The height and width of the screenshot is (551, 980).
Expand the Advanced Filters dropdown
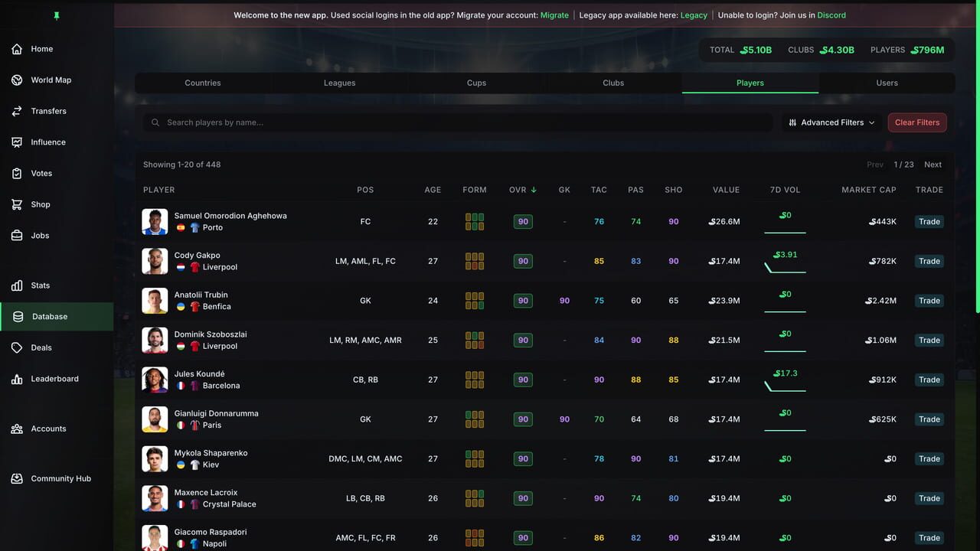click(831, 122)
